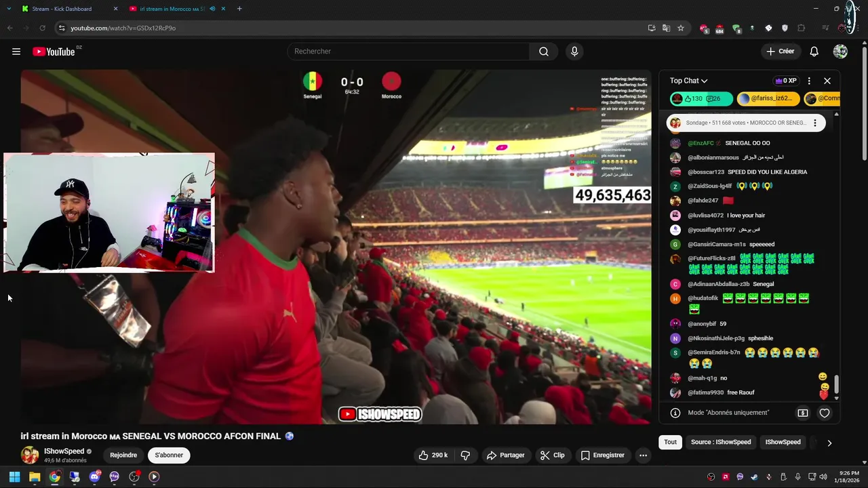868x488 pixels.
Task: Close the live chat panel
Action: (x=827, y=81)
